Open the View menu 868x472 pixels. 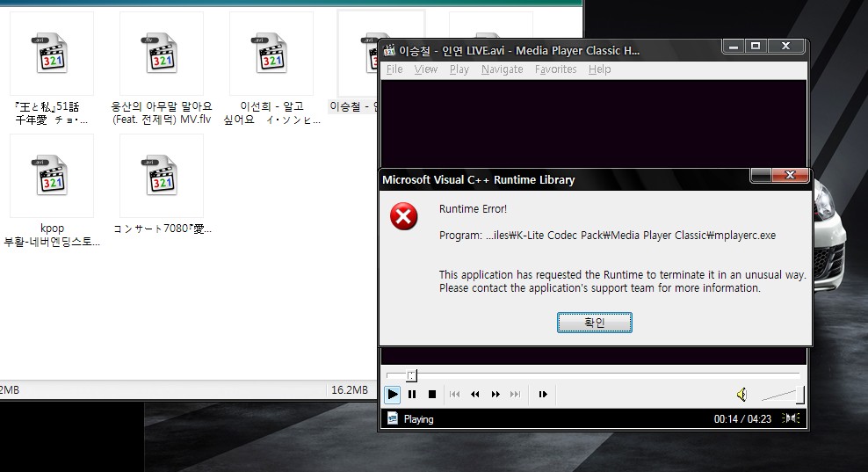(426, 69)
